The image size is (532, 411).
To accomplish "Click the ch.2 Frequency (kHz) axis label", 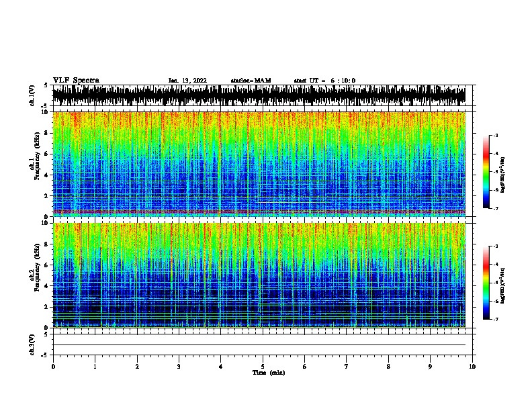I will 34,267.
